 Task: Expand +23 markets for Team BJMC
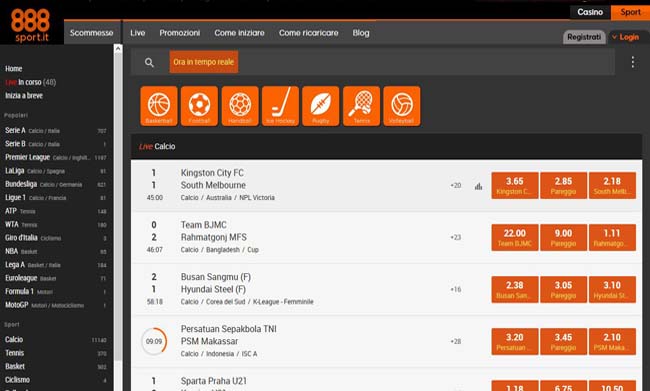point(456,238)
